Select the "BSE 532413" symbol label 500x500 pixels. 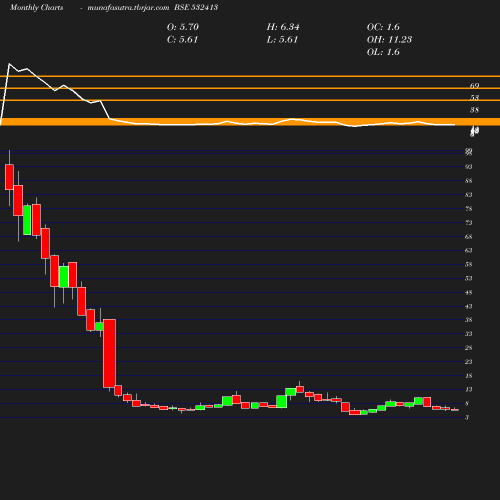[196, 7]
